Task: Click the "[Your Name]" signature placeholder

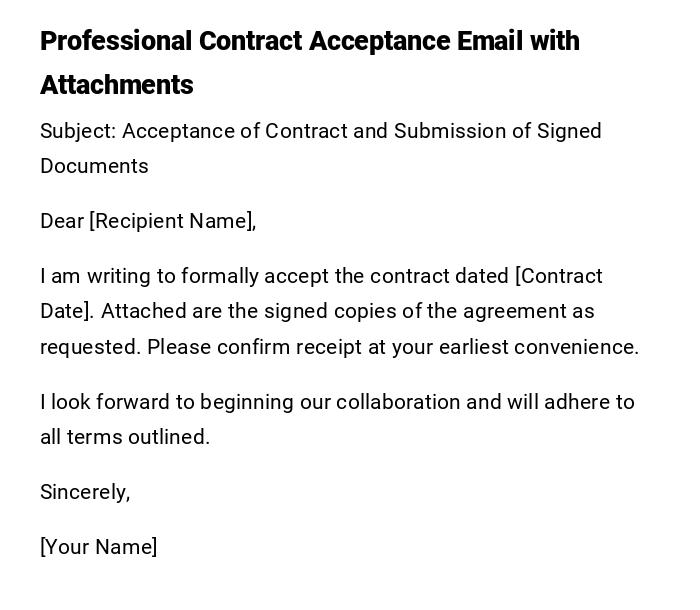Action: click(x=98, y=548)
